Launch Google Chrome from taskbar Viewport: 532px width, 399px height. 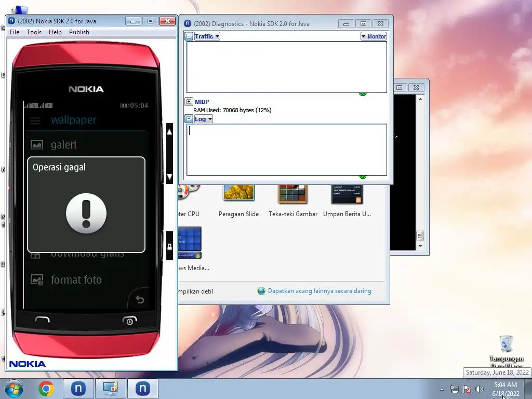46,389
